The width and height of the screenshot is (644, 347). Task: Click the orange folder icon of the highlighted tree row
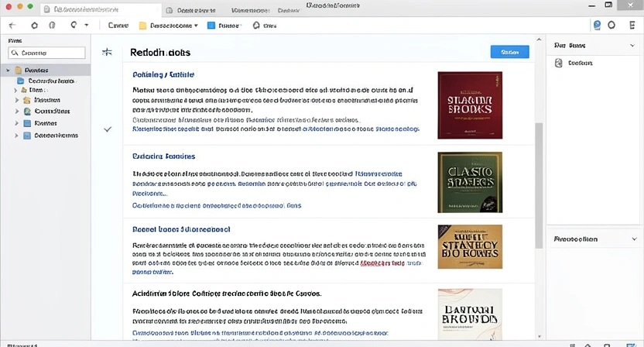point(19,70)
